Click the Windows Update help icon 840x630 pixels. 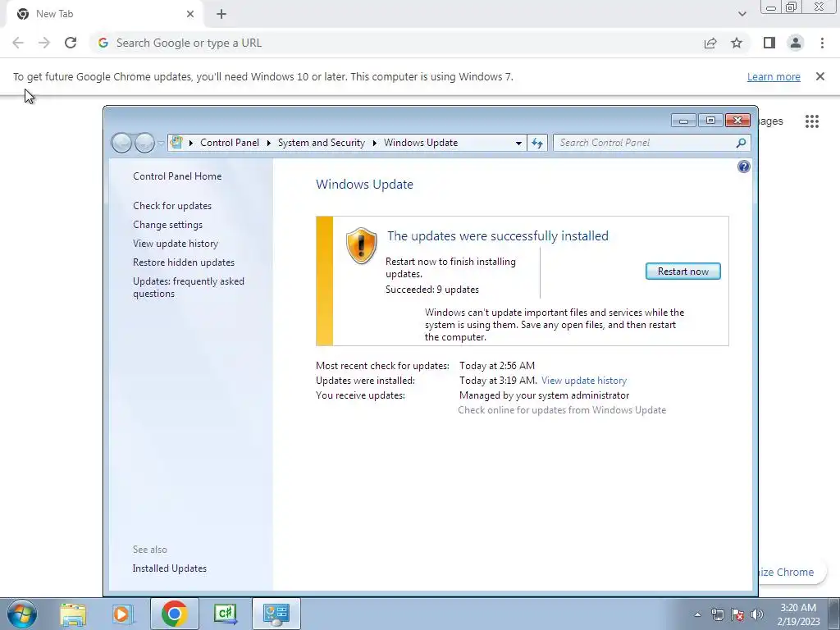743,167
